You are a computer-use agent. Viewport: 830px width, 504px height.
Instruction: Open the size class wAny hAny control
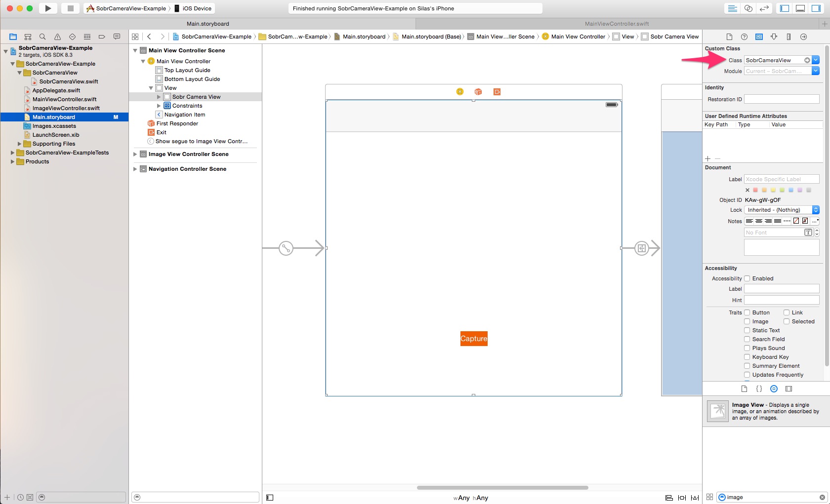tap(471, 498)
